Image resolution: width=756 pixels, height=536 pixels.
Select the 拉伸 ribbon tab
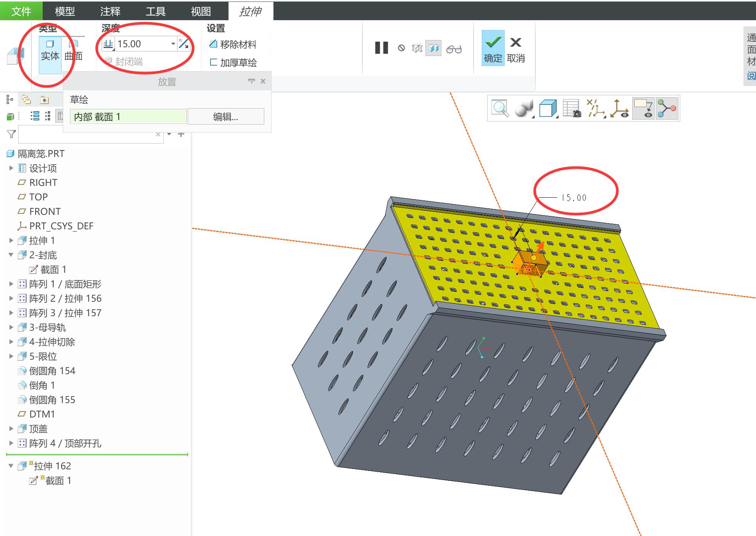pyautogui.click(x=251, y=11)
